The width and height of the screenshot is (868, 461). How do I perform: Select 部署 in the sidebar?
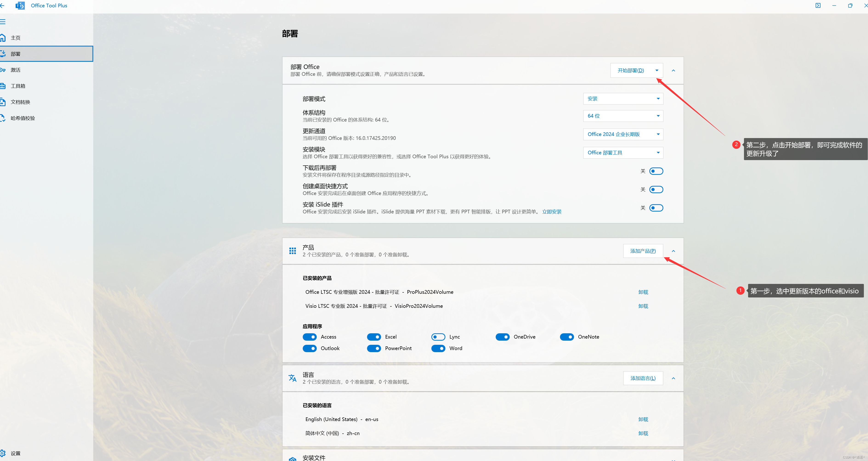pyautogui.click(x=46, y=54)
